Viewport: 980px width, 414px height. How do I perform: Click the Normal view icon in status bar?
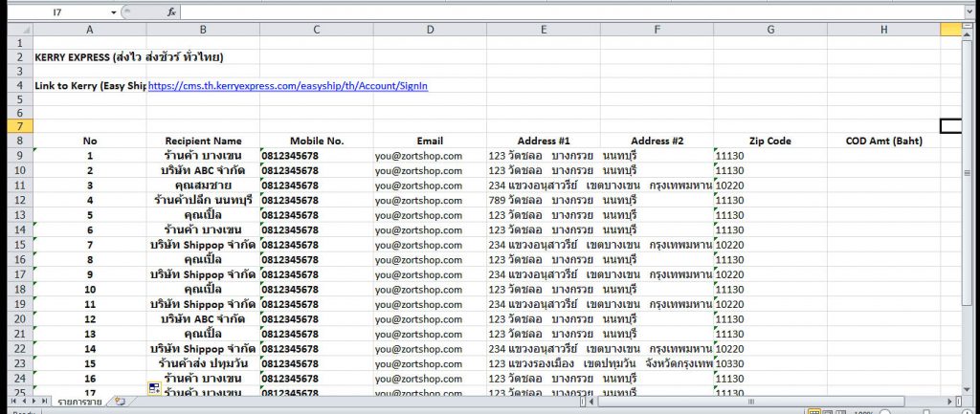[x=813, y=411]
